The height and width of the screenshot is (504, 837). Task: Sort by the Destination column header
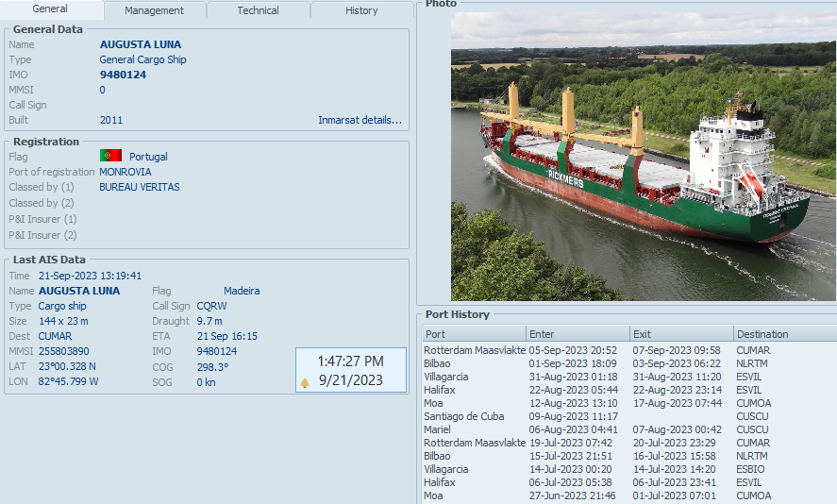click(x=785, y=334)
